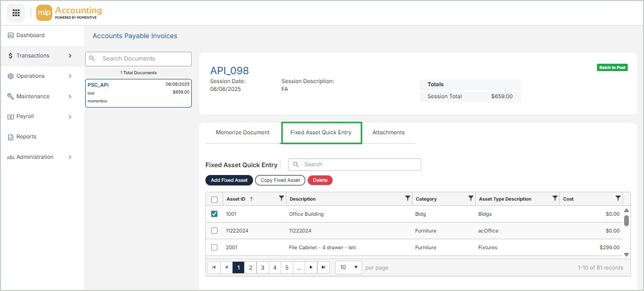Open the Memorize Document tab
The image size is (644, 291).
click(243, 133)
